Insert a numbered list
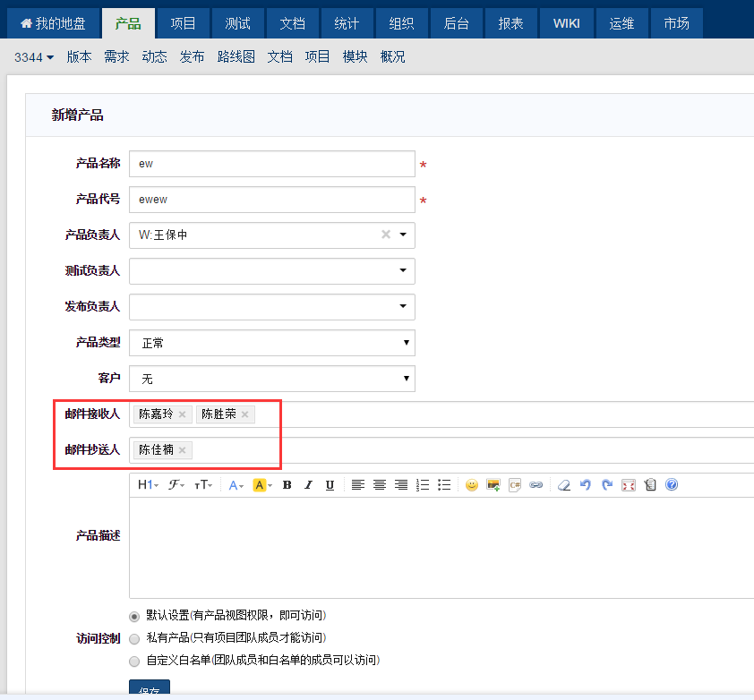This screenshot has height=700, width=754. point(423,484)
